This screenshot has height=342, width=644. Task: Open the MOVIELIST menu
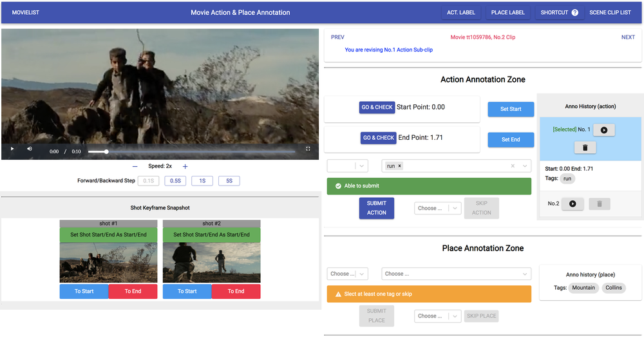pyautogui.click(x=26, y=12)
